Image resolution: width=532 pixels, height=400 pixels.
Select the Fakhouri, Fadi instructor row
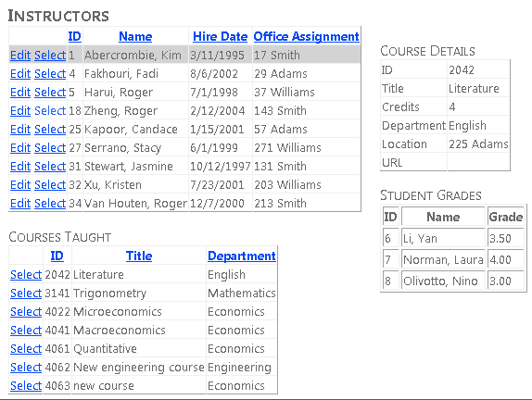(50, 73)
